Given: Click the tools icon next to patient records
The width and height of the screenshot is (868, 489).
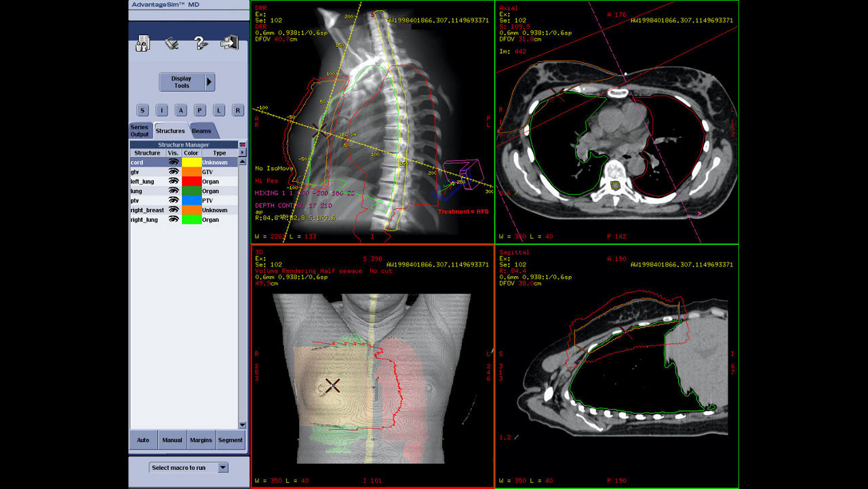Looking at the screenshot, I should [x=172, y=44].
